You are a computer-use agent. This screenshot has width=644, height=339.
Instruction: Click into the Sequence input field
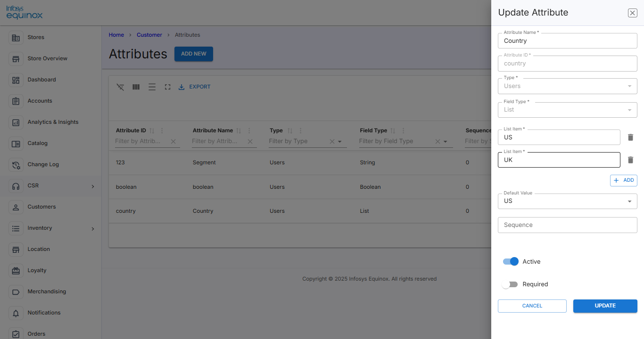click(x=568, y=225)
